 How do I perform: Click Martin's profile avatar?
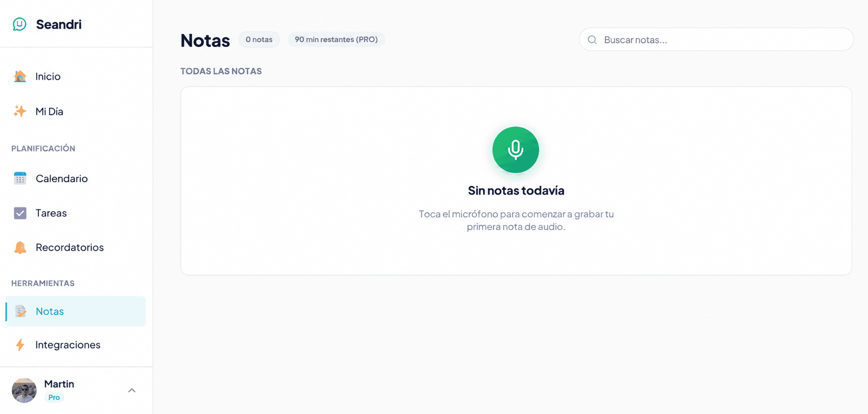pos(24,390)
